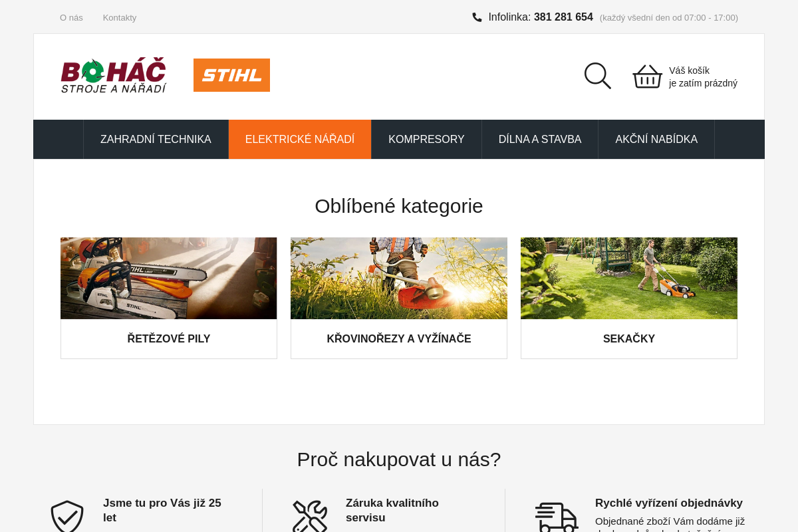Go to Dílna a stavba section
The width and height of the screenshot is (798, 532).
point(540,140)
